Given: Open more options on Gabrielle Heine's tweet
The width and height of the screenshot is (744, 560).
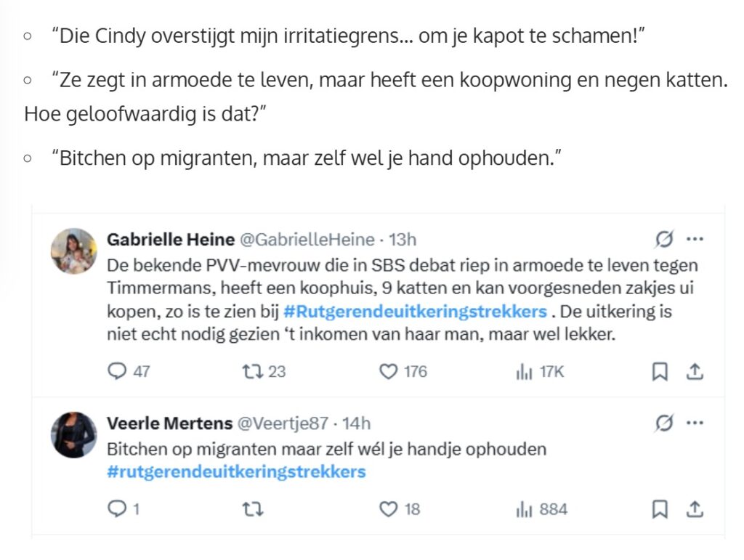Looking at the screenshot, I should (x=695, y=239).
